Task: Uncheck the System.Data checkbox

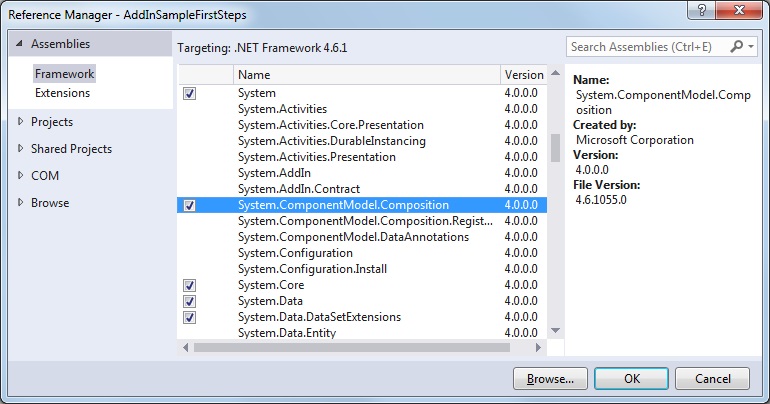Action: pyautogui.click(x=189, y=301)
